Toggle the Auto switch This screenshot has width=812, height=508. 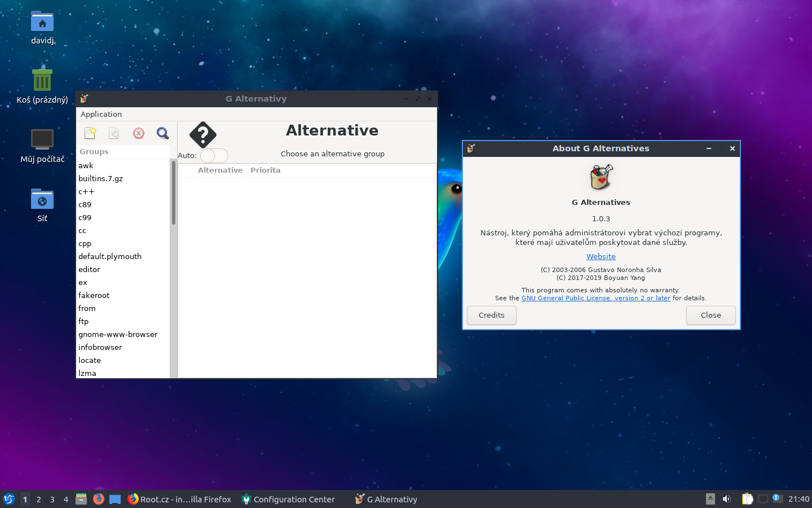[x=214, y=156]
